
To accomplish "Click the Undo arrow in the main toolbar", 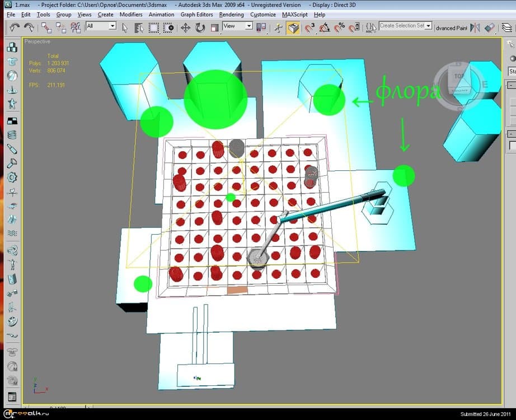I will 14,27.
